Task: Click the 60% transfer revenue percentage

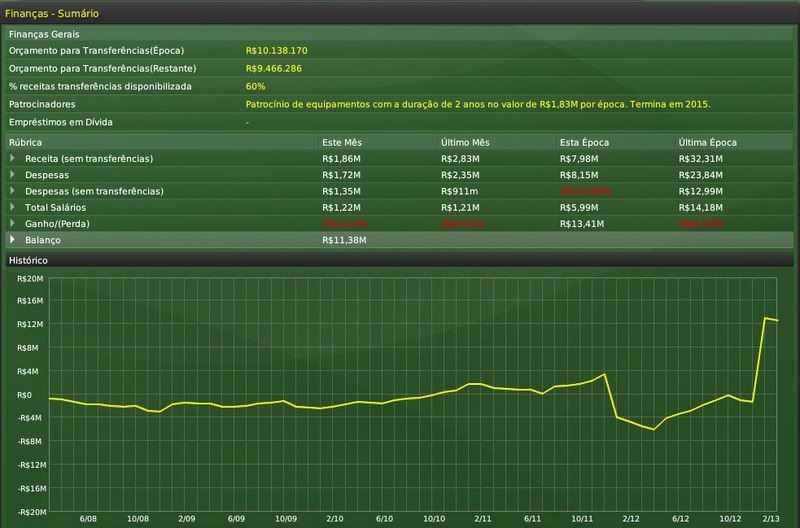Action: tap(255, 86)
